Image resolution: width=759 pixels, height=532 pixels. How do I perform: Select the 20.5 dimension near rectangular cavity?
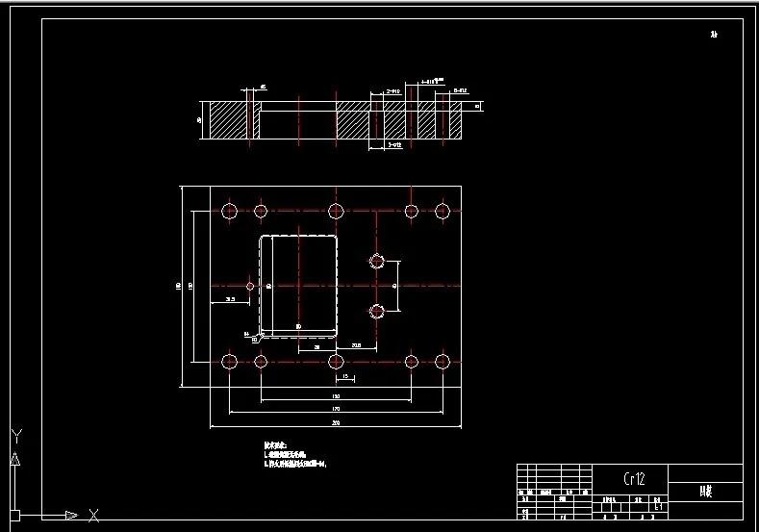[x=356, y=345]
